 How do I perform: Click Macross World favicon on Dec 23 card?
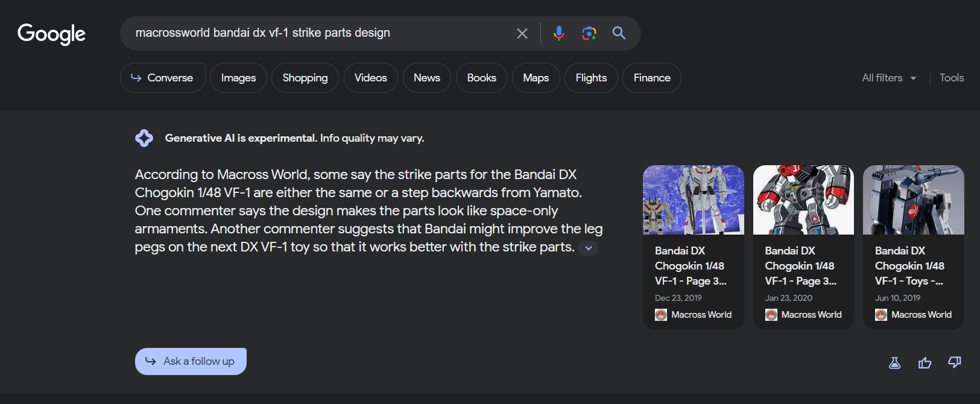661,315
